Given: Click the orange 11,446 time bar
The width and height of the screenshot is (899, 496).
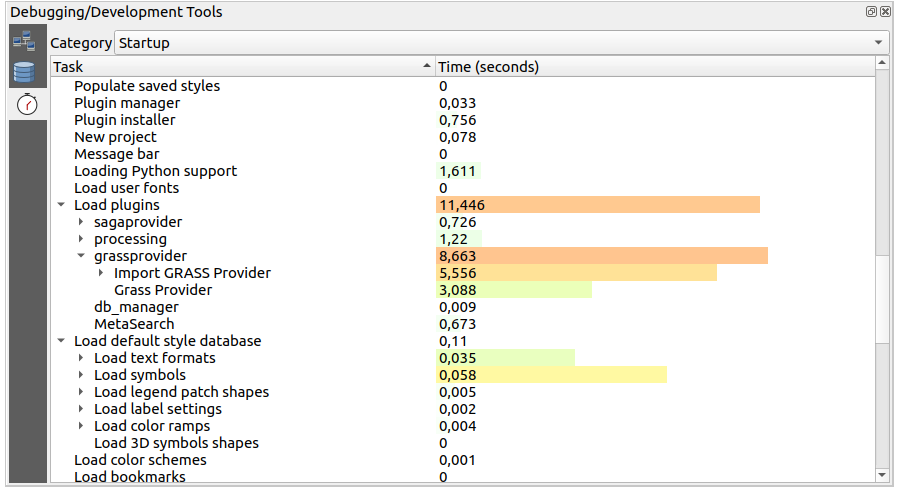Looking at the screenshot, I should 598,205.
